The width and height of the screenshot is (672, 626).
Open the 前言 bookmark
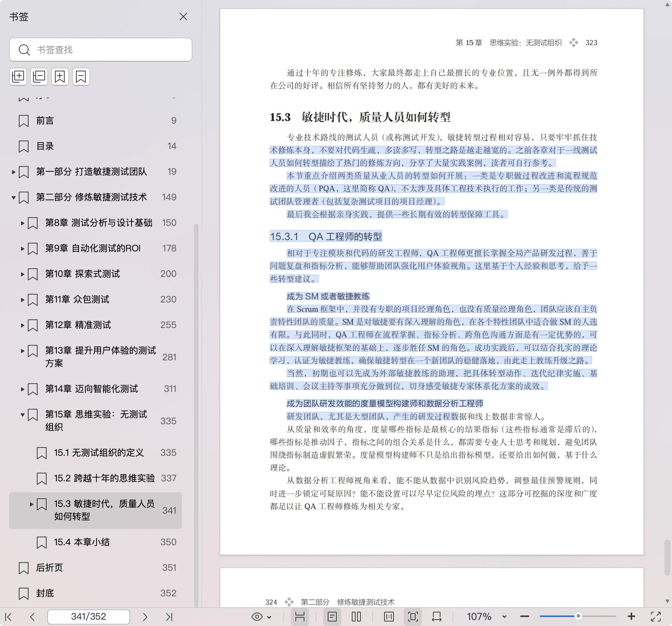[45, 121]
